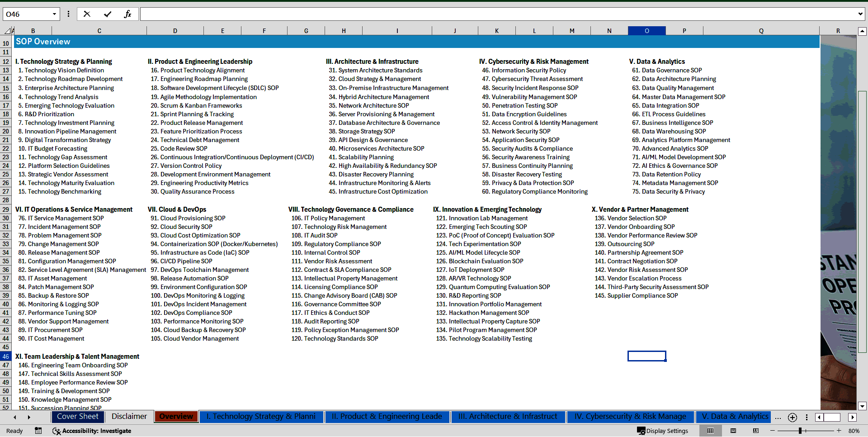Click the Select All corner triangle
868x437 pixels.
pos(8,31)
